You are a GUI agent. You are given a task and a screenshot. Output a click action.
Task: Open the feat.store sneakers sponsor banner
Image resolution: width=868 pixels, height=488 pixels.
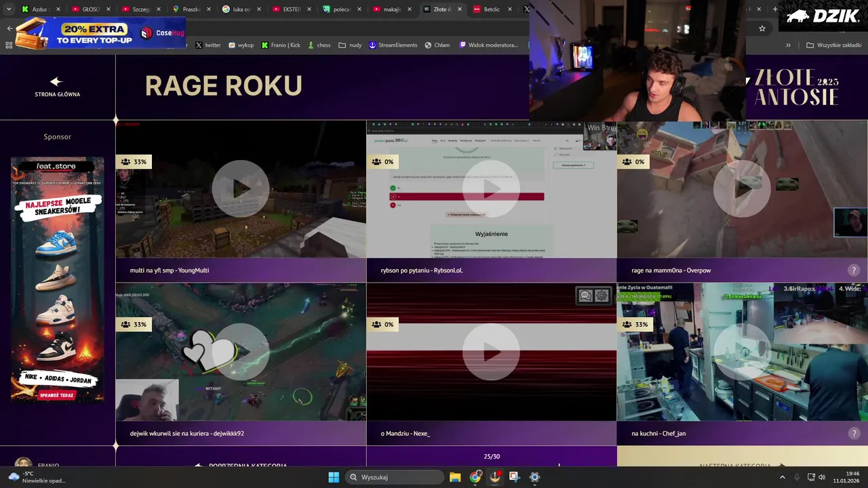coord(58,280)
